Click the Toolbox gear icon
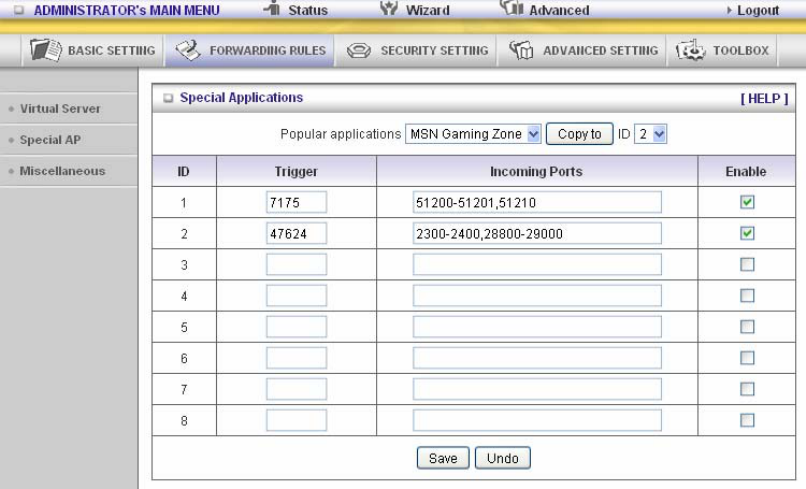 [x=691, y=50]
